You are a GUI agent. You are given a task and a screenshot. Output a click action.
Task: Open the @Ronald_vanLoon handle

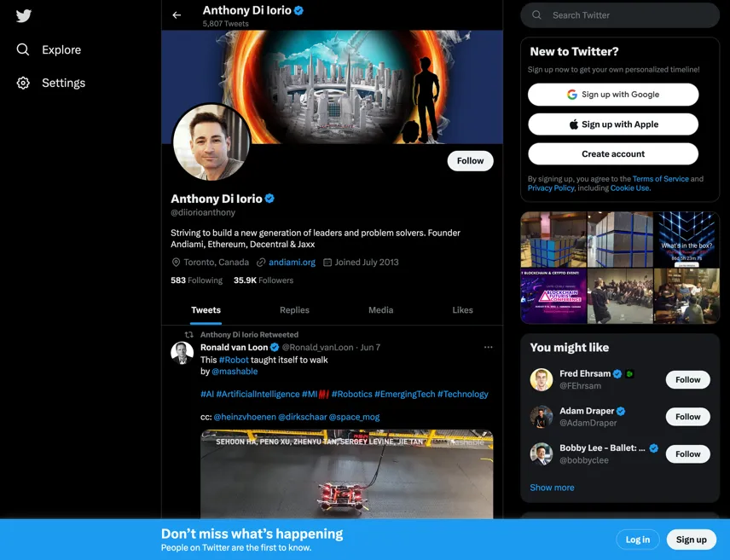coord(317,347)
